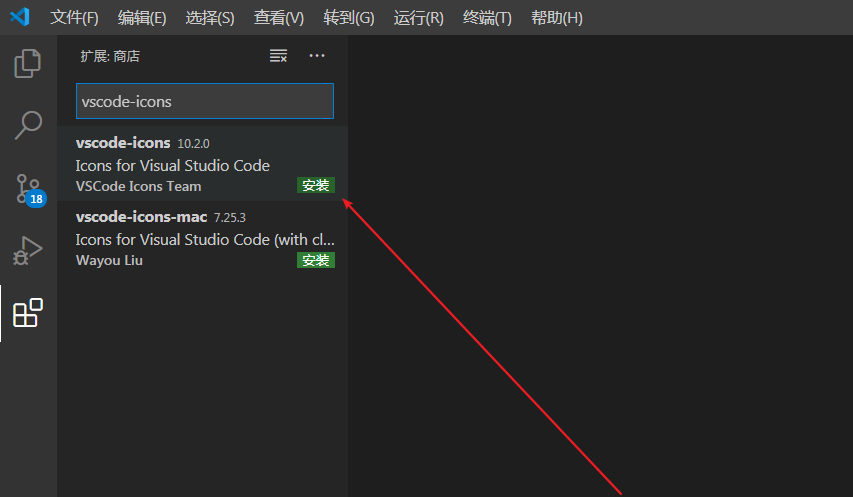Click description 'Icons for Visual Studio Code'
Viewport: 853px width, 497px height.
(x=172, y=165)
